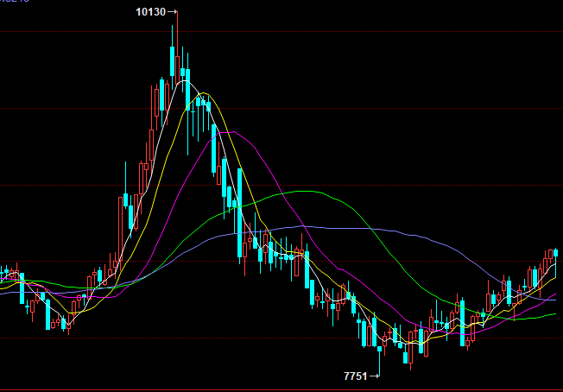Screen dimensions: 563x392
Task: Select the last candle at the right edge
Action: click(x=555, y=253)
